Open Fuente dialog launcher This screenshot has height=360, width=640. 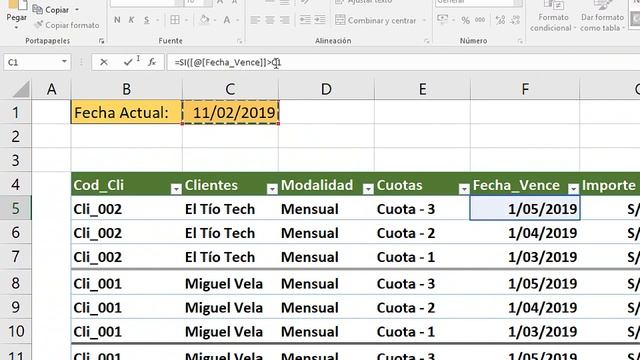tap(240, 41)
